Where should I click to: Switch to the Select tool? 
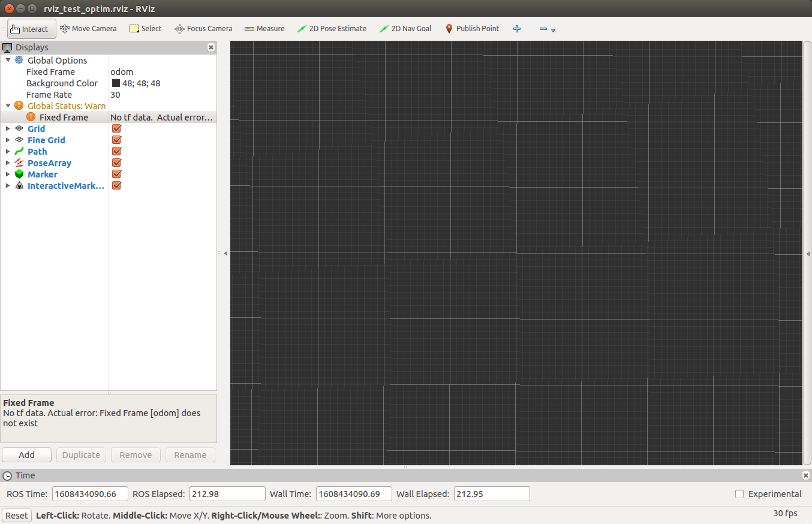[146, 28]
